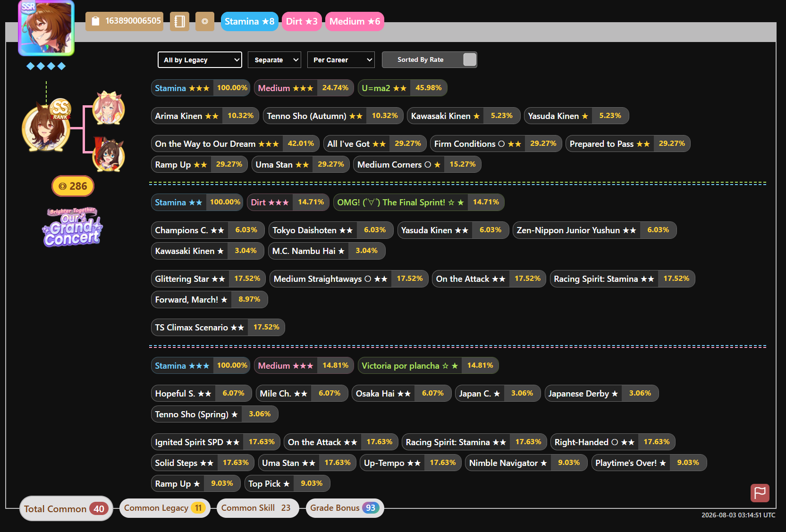
Task: Click the Victoria por plancha chip
Action: click(x=428, y=365)
